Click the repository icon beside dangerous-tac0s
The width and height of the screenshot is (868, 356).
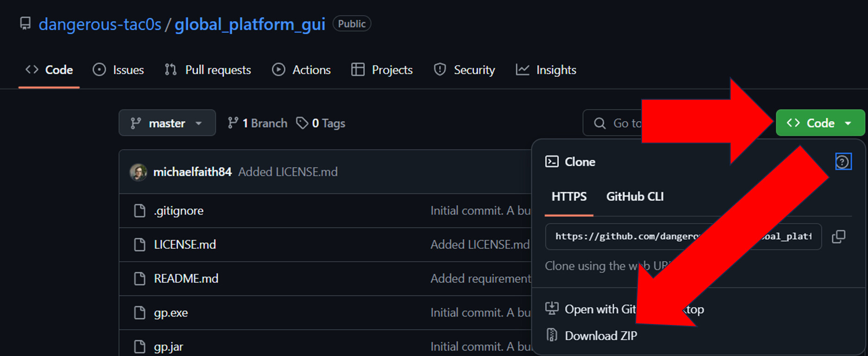coord(25,24)
